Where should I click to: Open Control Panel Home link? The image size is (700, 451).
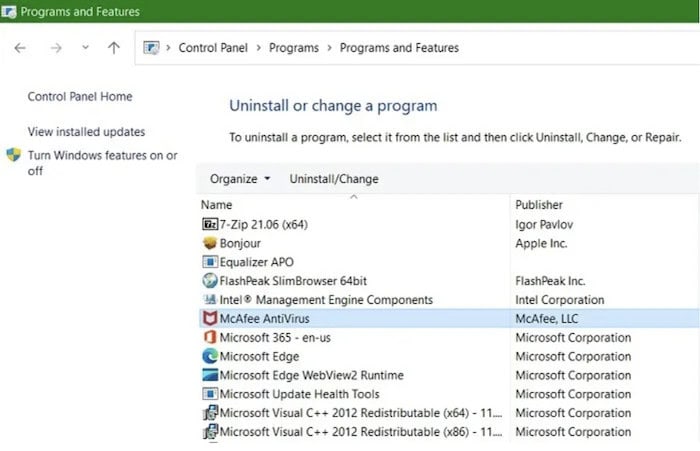(x=80, y=96)
